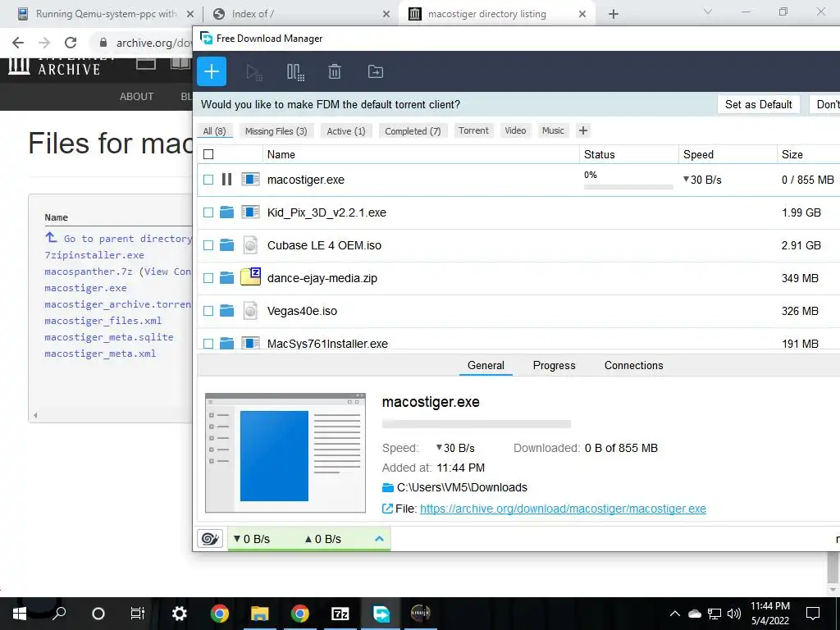Expand the speed panel chevron in status bar
Image resolution: width=840 pixels, height=630 pixels.
[x=379, y=538]
